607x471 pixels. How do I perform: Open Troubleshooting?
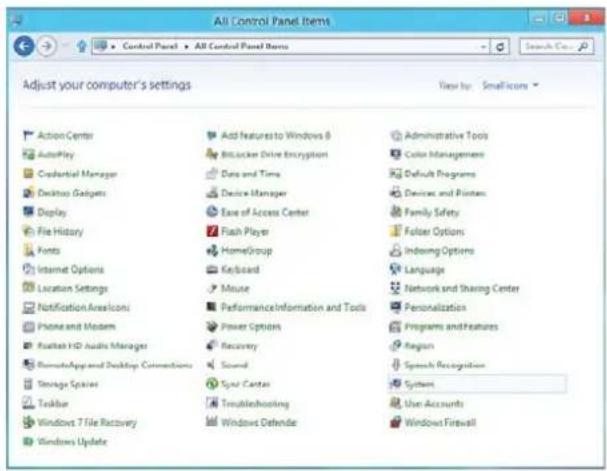(x=255, y=403)
